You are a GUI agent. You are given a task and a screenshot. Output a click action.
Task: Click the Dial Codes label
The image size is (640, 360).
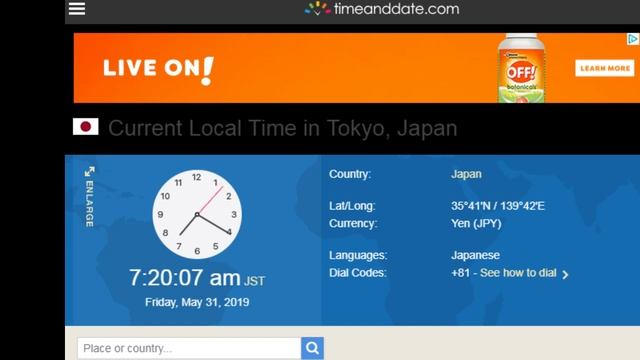pos(358,273)
